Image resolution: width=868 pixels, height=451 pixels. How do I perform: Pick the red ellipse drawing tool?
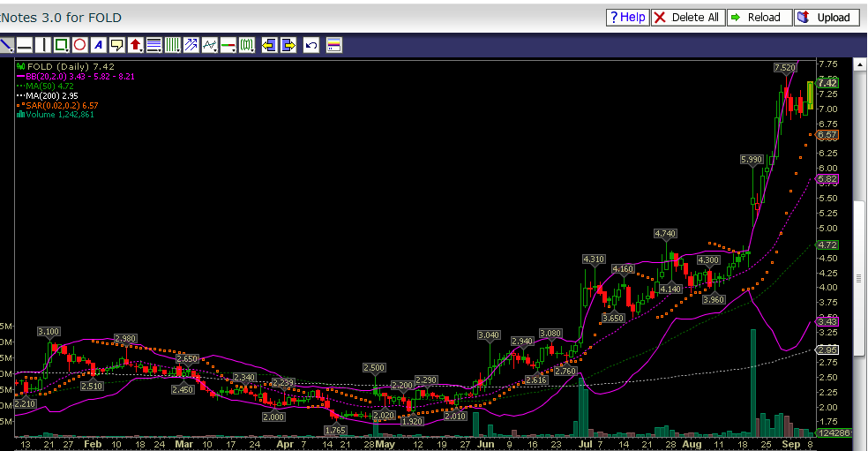[x=79, y=45]
